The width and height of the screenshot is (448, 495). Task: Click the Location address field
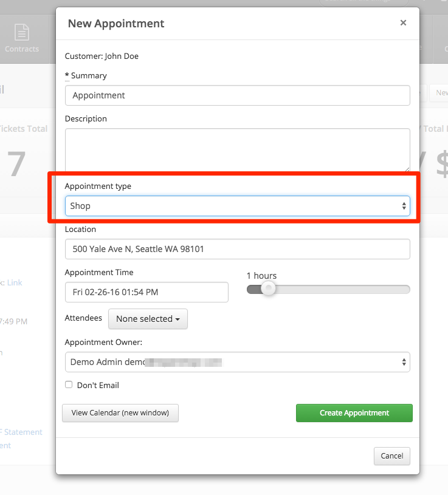point(237,249)
